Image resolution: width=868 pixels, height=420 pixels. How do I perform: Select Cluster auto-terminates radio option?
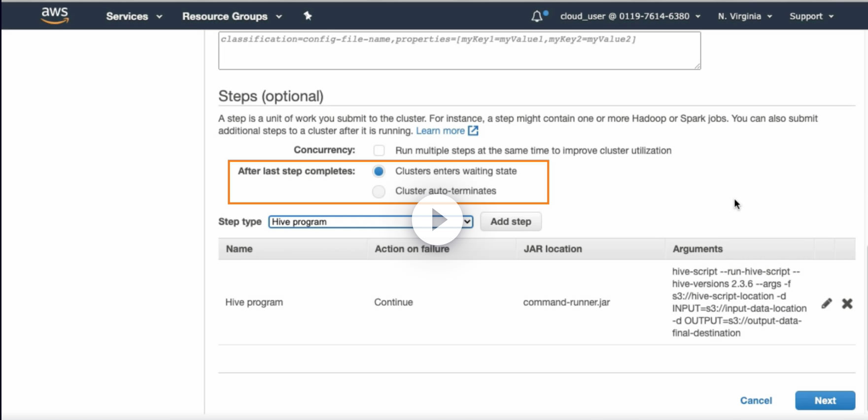pos(379,191)
